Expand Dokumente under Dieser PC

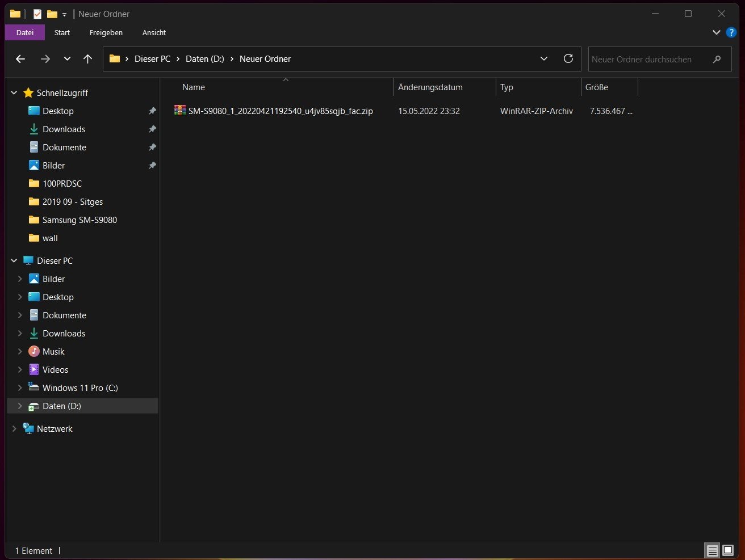20,315
